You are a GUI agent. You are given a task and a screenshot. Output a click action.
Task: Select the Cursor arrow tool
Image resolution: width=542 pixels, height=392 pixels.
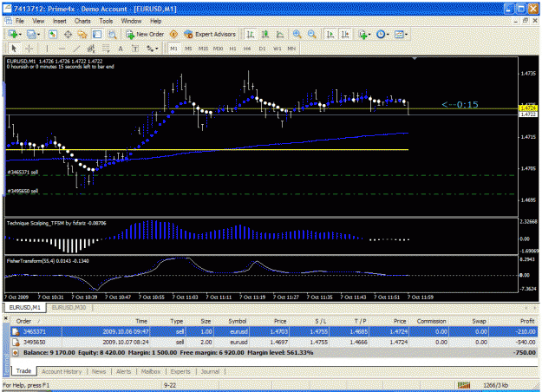point(14,49)
